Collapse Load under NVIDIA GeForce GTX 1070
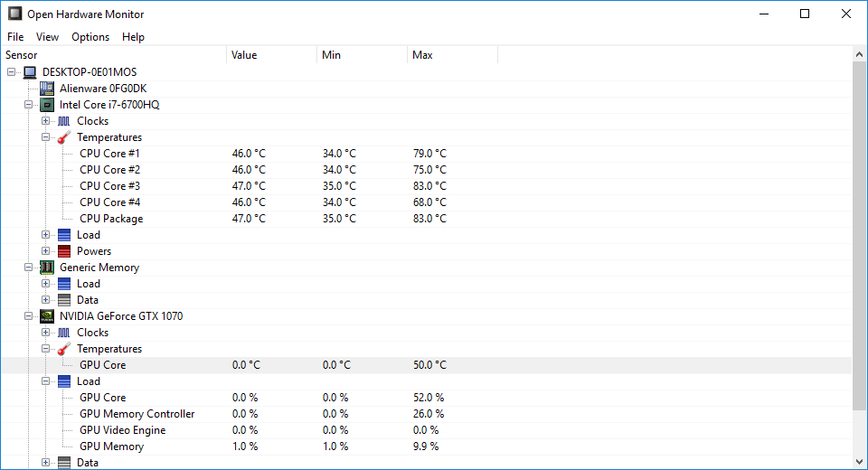The height and width of the screenshot is (470, 868). pyautogui.click(x=46, y=381)
